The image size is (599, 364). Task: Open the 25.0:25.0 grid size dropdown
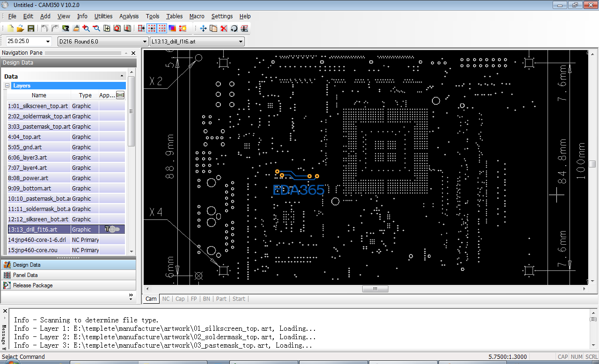coord(49,42)
